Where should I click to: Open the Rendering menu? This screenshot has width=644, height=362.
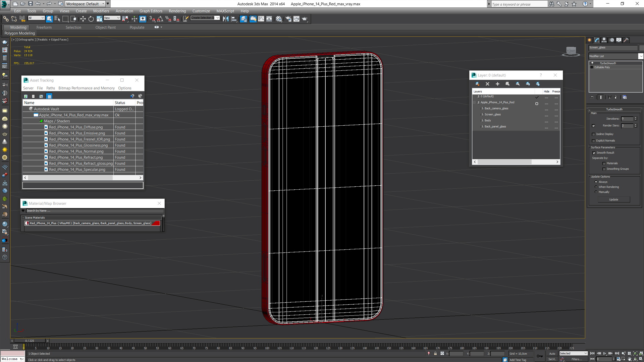[177, 11]
